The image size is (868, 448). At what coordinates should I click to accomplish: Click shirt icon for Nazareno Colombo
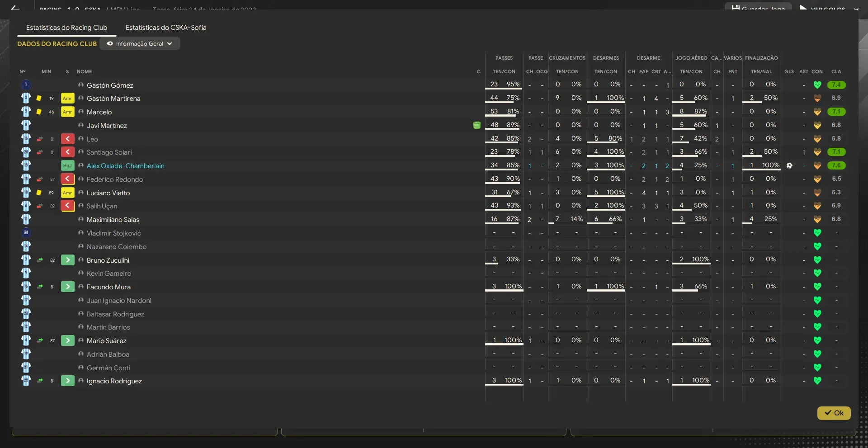(x=26, y=246)
